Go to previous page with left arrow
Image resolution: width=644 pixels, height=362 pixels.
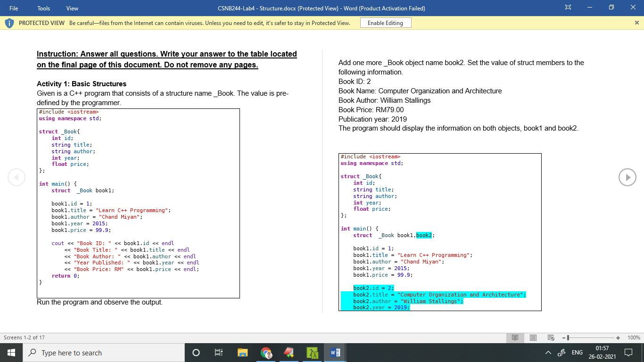(17, 177)
